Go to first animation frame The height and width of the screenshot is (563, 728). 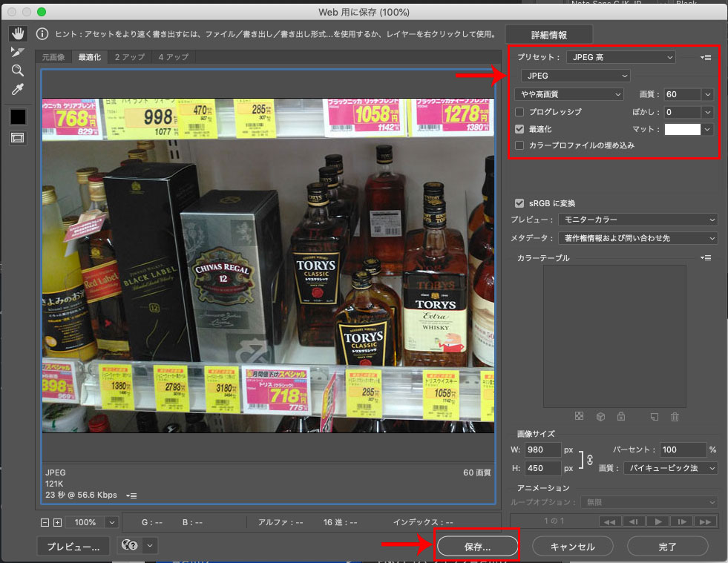tap(610, 521)
